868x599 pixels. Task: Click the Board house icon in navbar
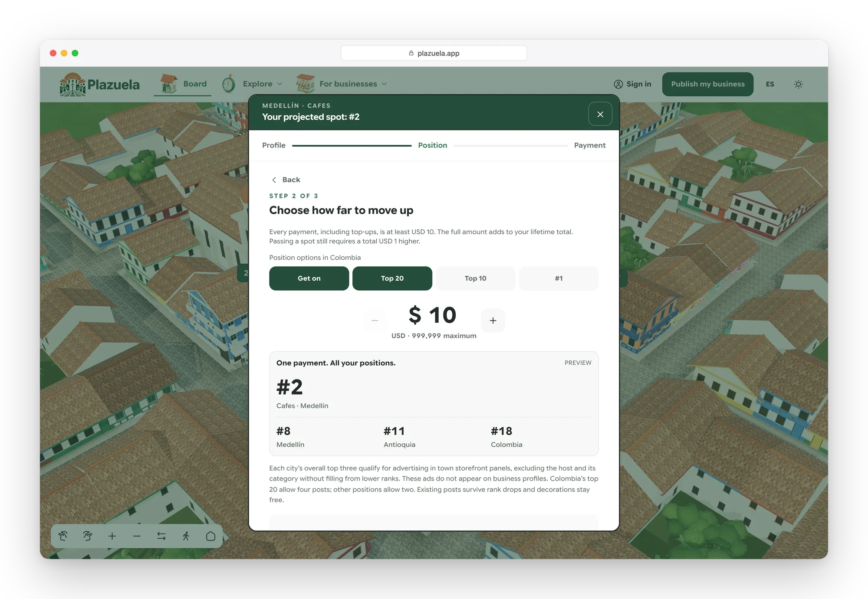click(x=168, y=84)
